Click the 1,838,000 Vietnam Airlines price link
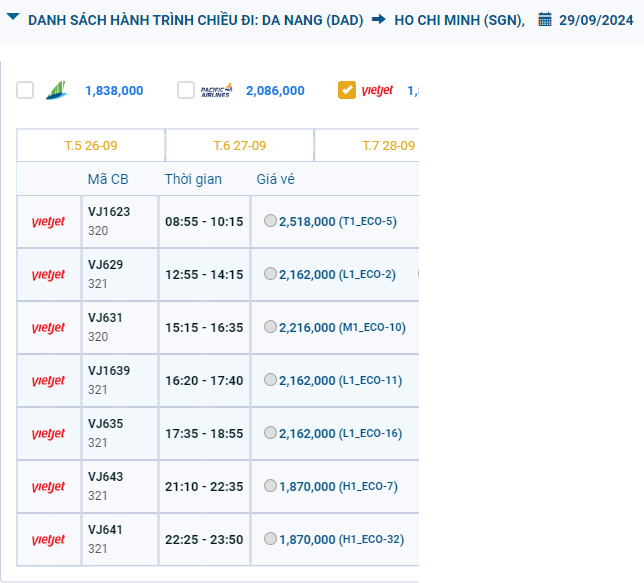 click(x=114, y=91)
